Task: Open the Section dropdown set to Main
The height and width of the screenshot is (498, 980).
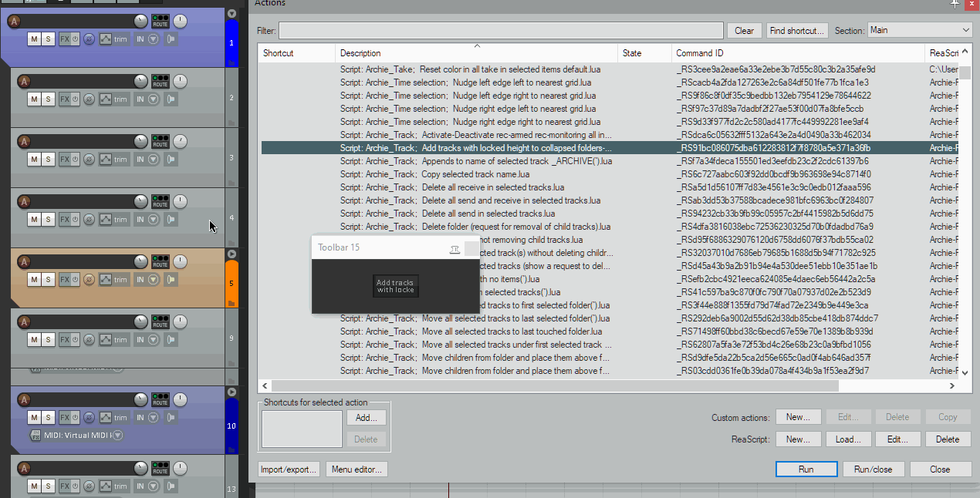Action: click(920, 30)
